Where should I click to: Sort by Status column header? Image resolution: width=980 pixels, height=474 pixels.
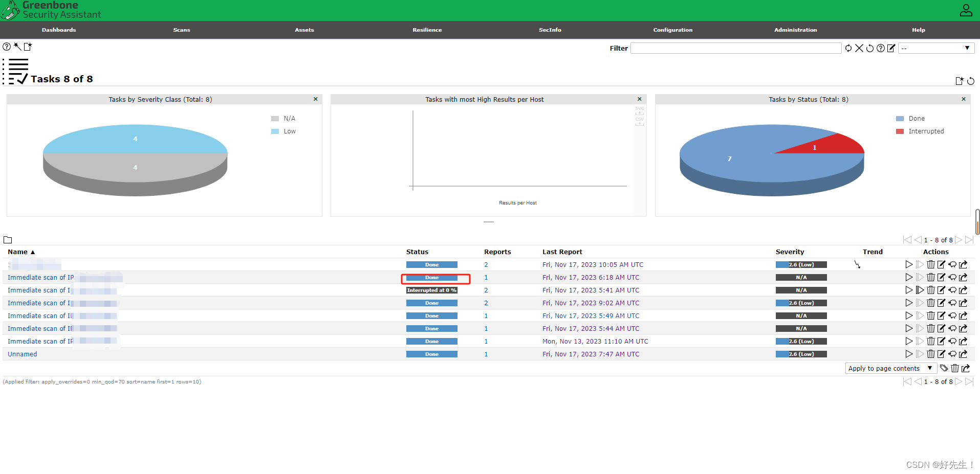tap(417, 252)
